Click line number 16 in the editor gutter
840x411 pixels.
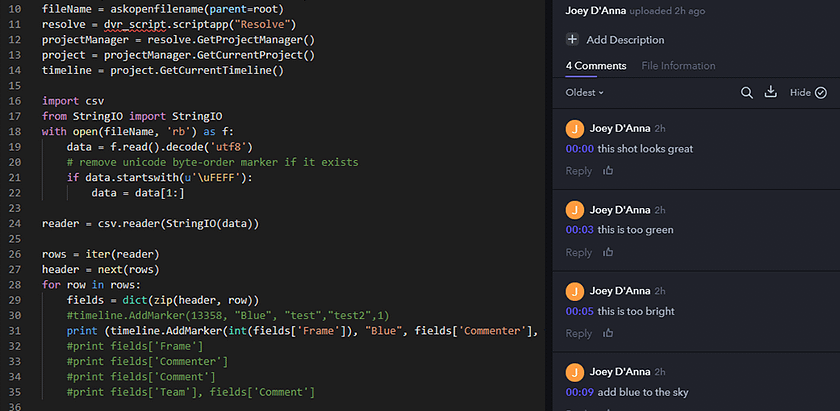click(x=15, y=101)
